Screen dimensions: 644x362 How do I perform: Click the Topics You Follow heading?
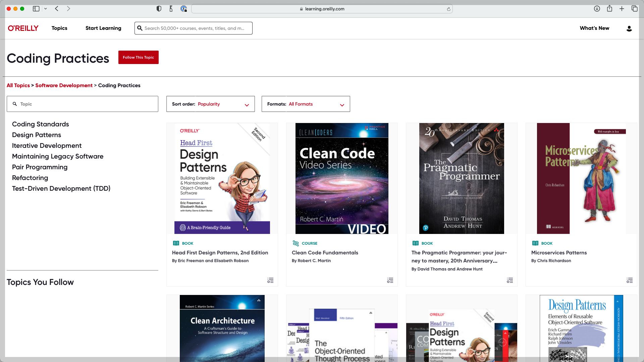[40, 282]
